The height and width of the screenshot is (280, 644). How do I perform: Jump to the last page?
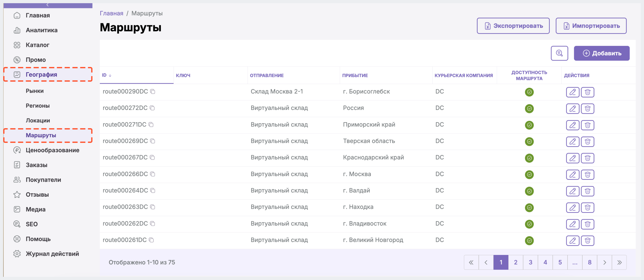[x=619, y=262]
